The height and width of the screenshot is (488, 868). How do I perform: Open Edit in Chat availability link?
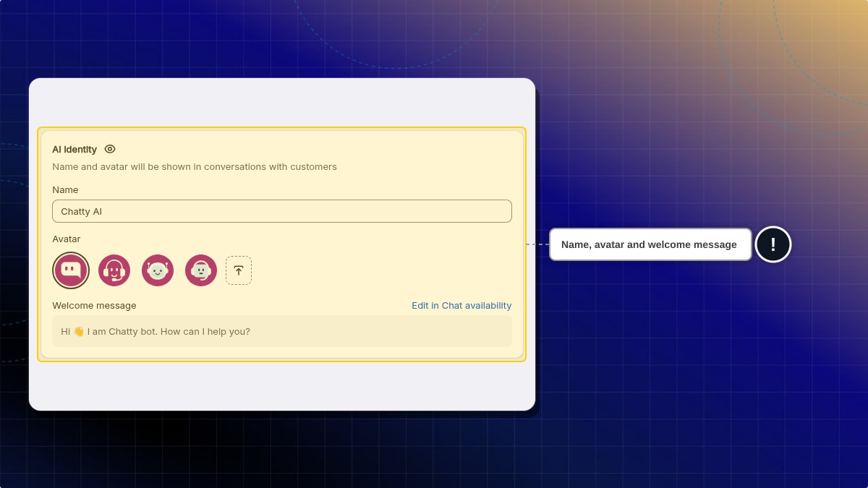tap(461, 305)
